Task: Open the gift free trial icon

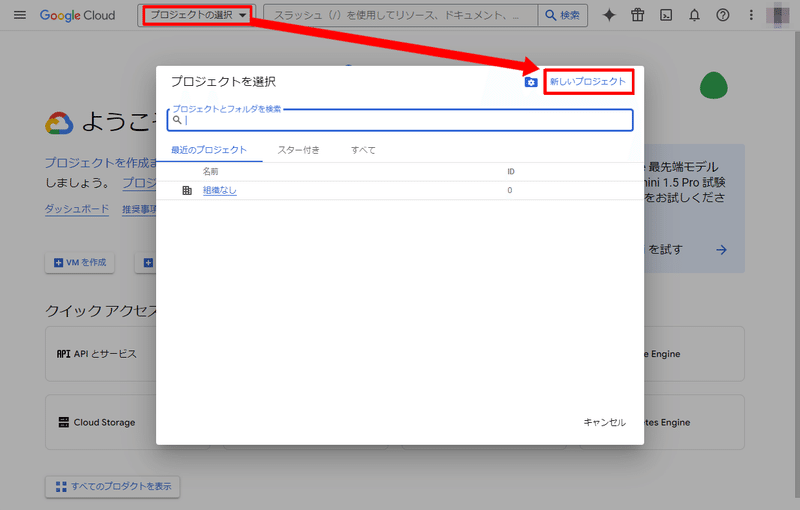Action: click(x=637, y=15)
